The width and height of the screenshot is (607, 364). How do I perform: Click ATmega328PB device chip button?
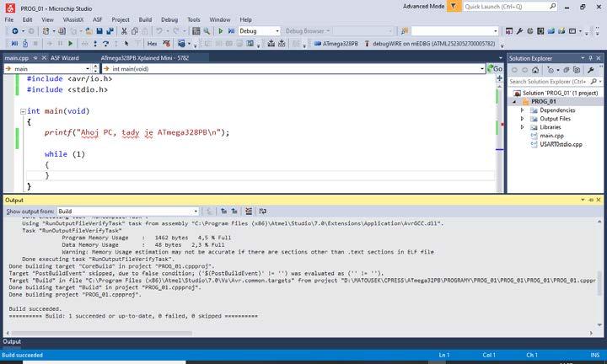pyautogui.click(x=336, y=44)
